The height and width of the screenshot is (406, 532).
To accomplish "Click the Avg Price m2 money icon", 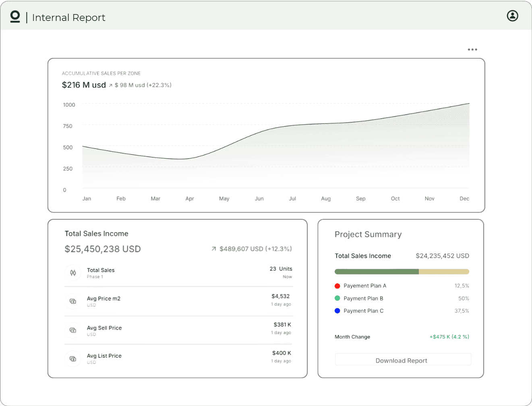I will [73, 301].
